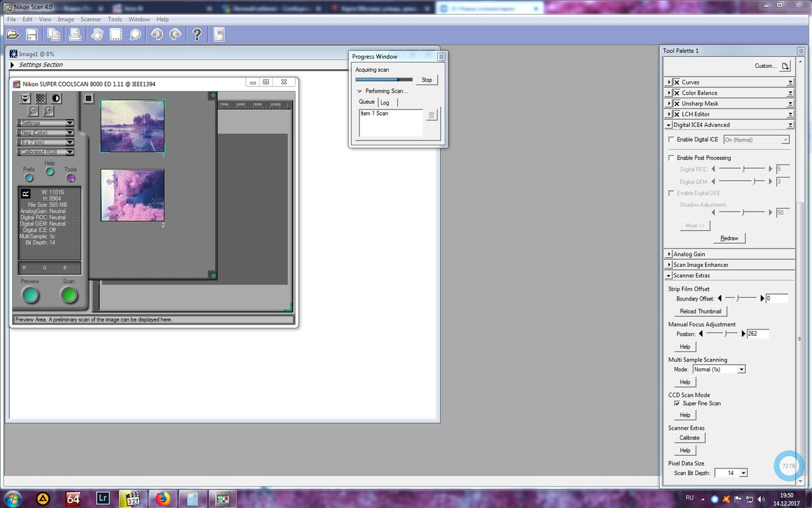This screenshot has width=812, height=508.
Task: Click the Manual Focus Position slider
Action: 723,333
